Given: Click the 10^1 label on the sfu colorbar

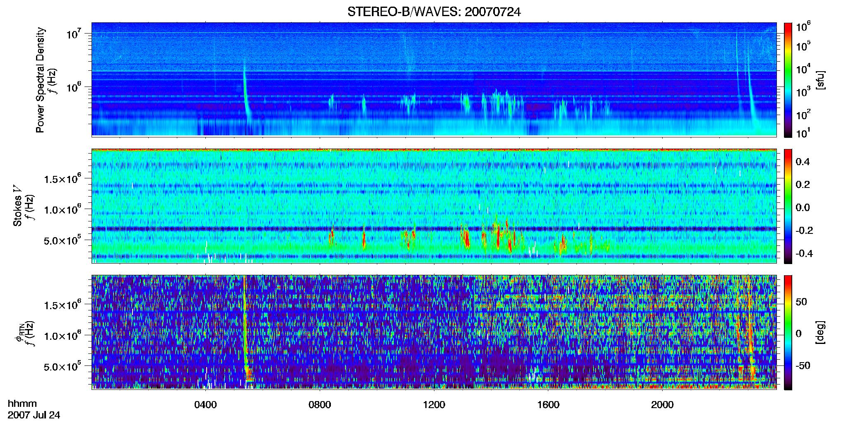Looking at the screenshot, I should click(x=803, y=133).
